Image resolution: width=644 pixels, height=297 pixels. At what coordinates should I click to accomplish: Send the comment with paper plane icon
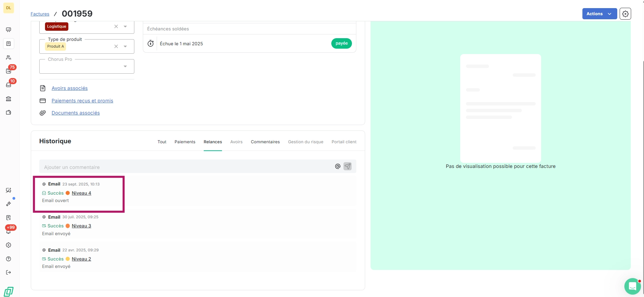tap(348, 166)
